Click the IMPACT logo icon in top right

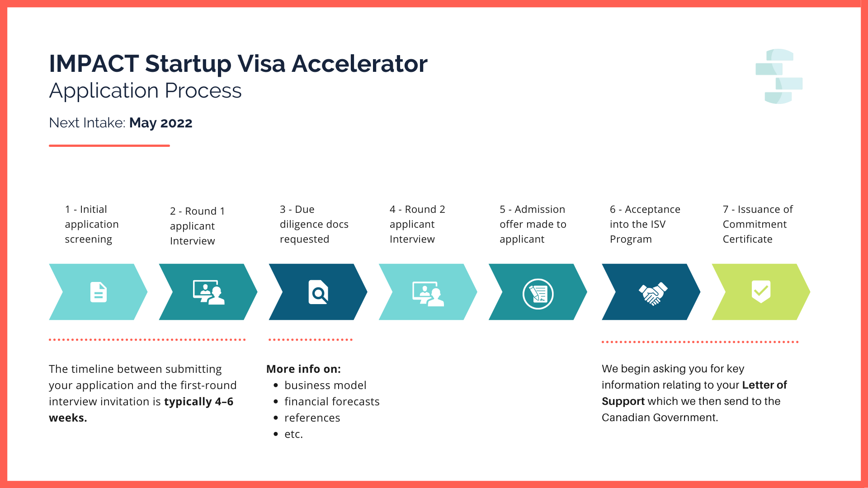(781, 77)
